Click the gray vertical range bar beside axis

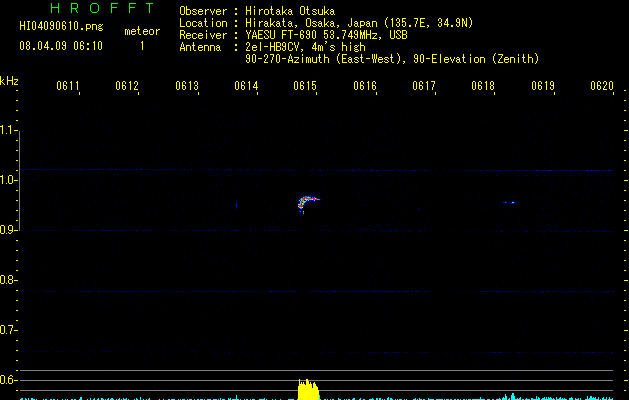click(19, 181)
